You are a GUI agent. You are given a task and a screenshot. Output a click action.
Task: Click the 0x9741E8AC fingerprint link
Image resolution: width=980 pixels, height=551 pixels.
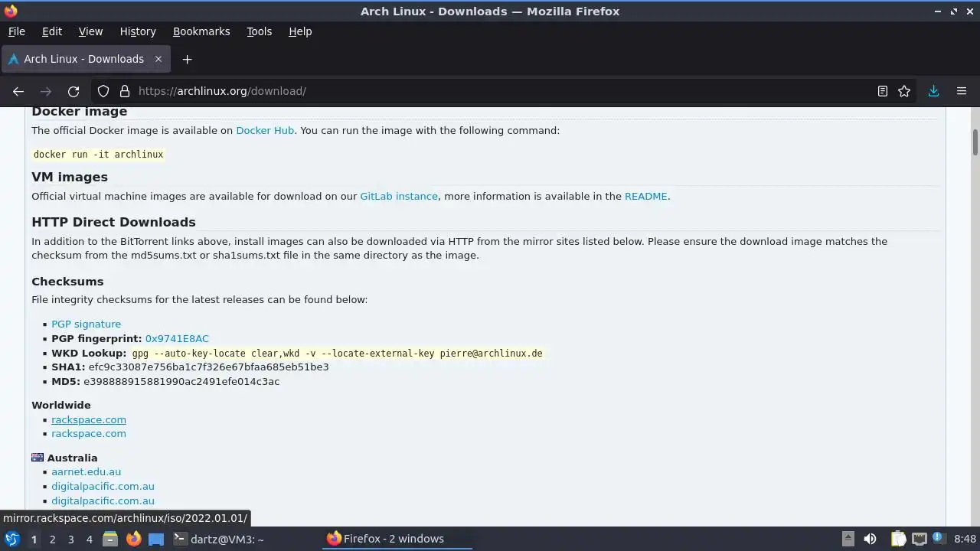[x=177, y=338]
